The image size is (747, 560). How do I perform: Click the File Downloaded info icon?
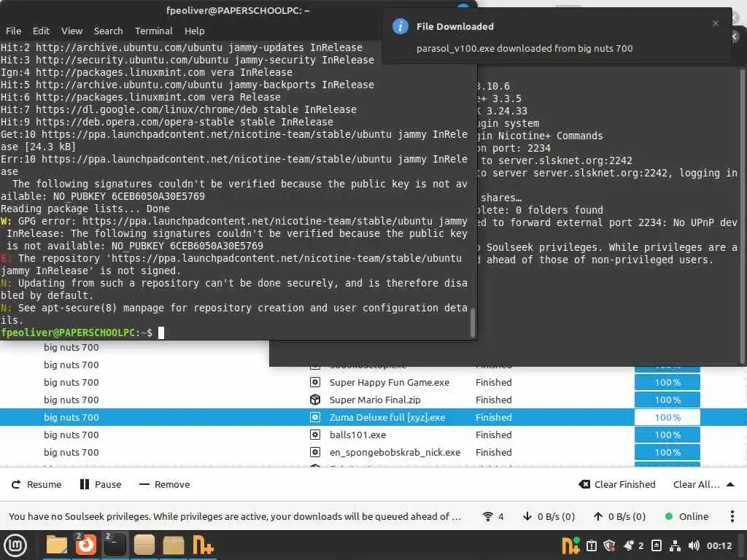[x=400, y=26]
